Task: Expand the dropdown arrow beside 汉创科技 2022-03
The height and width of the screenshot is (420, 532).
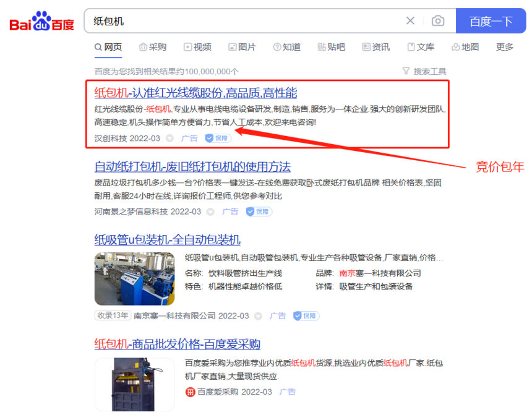Action: (x=169, y=139)
